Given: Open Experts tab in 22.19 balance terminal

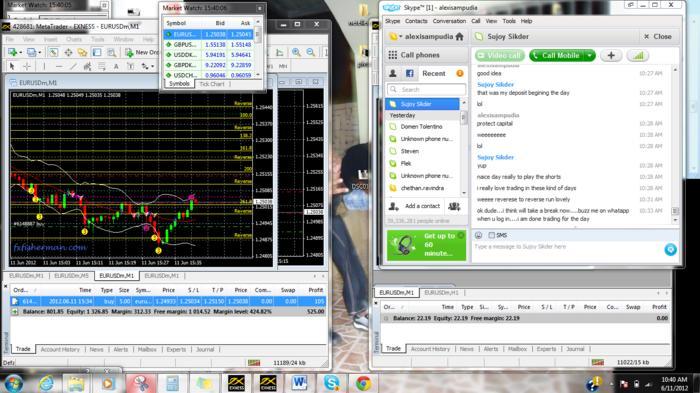Looking at the screenshot, I should [x=546, y=349].
